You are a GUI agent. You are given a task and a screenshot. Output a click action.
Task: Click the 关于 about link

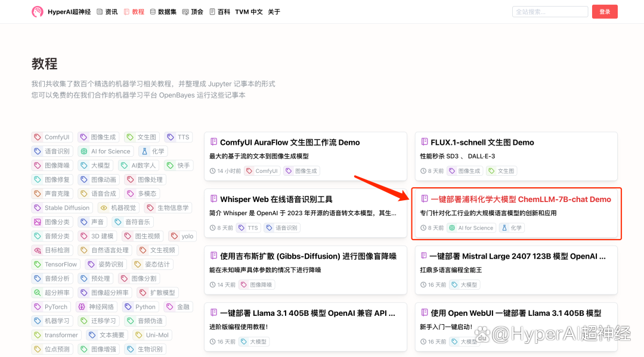pos(274,12)
